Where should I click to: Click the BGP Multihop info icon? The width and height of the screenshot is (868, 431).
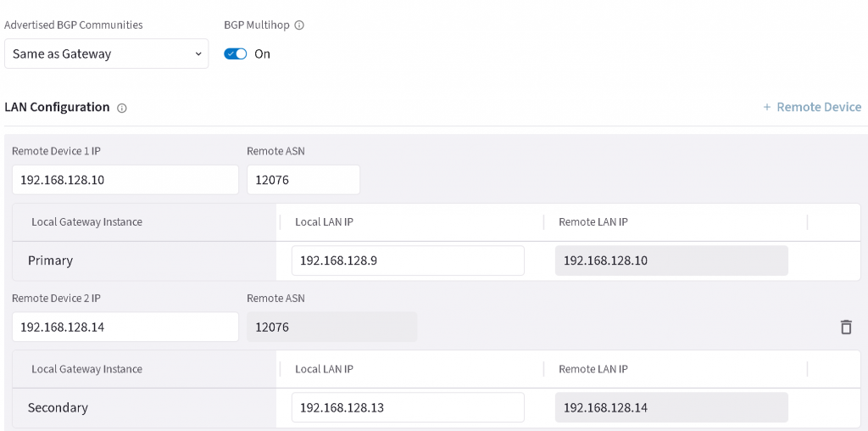tap(299, 25)
